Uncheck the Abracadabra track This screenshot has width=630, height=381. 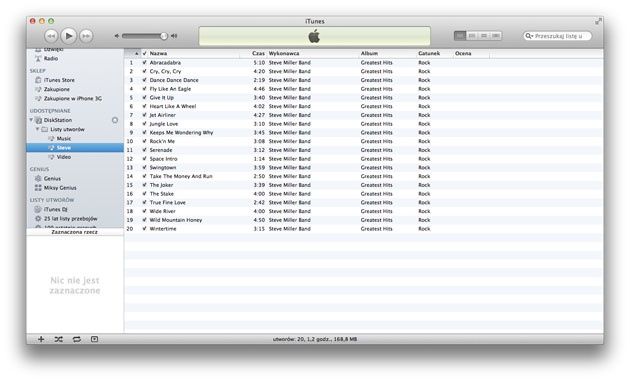[x=145, y=63]
